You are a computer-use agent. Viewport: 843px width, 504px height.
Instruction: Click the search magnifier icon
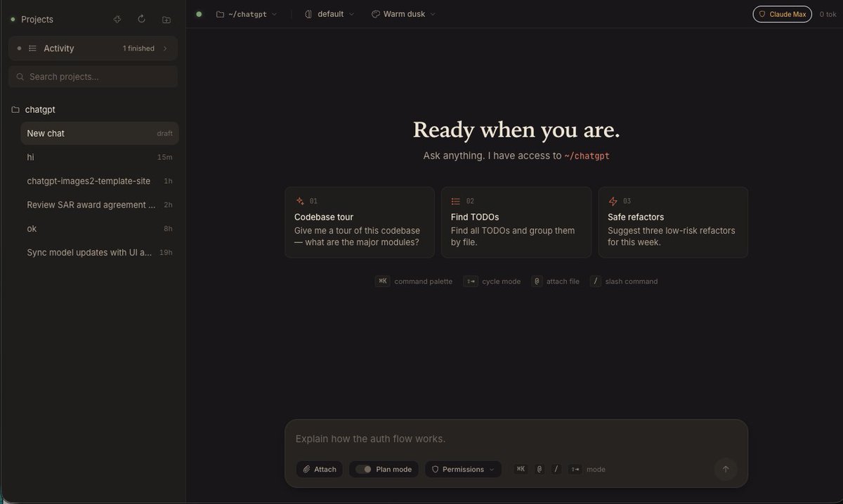[20, 77]
